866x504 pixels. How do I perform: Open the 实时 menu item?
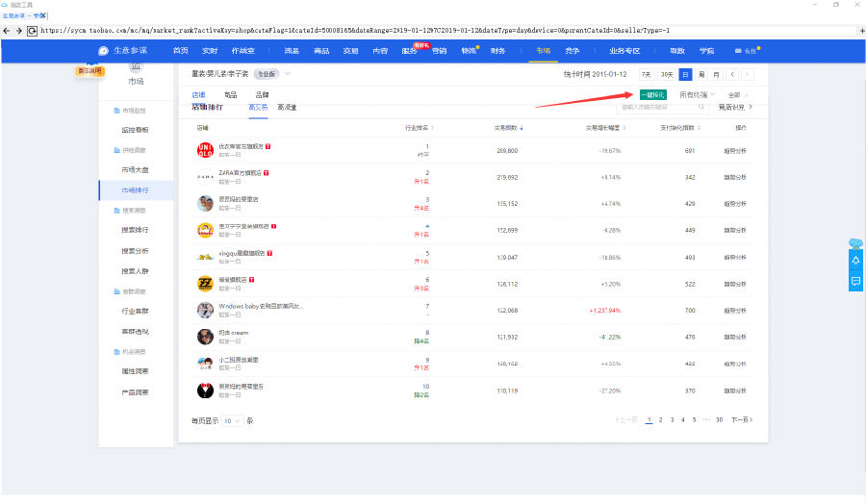coord(210,51)
